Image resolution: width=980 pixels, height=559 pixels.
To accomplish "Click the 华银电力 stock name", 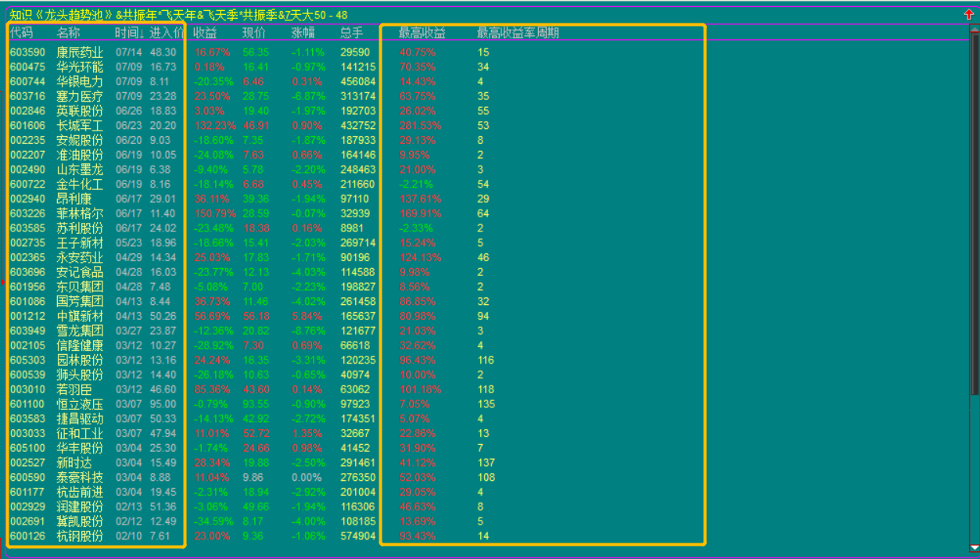I will (80, 81).
